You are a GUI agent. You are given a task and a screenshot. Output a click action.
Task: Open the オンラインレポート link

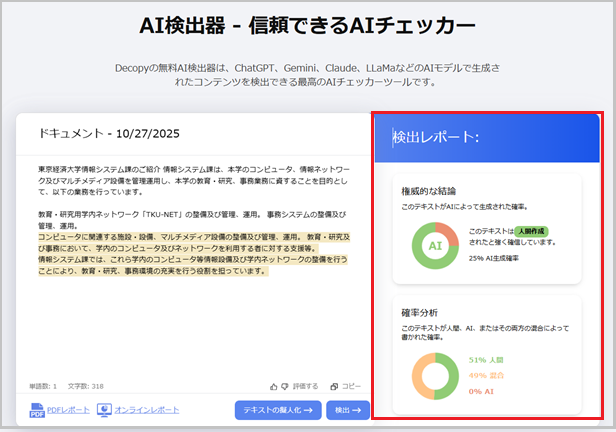click(146, 410)
